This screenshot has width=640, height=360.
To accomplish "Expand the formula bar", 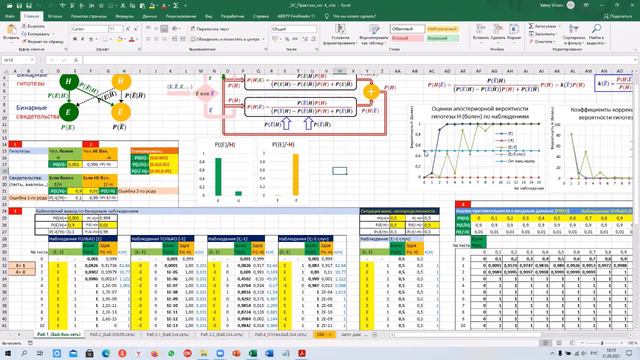I will 635,60.
